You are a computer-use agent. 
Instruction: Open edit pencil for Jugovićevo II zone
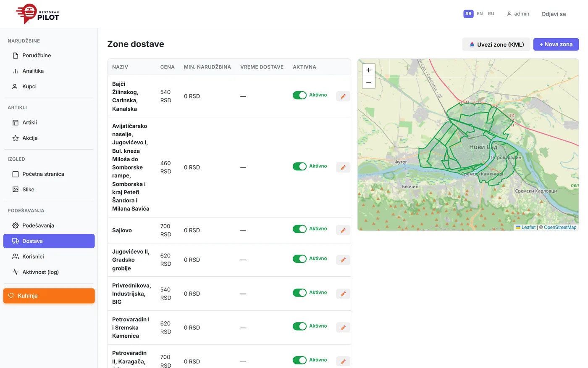[x=343, y=260]
